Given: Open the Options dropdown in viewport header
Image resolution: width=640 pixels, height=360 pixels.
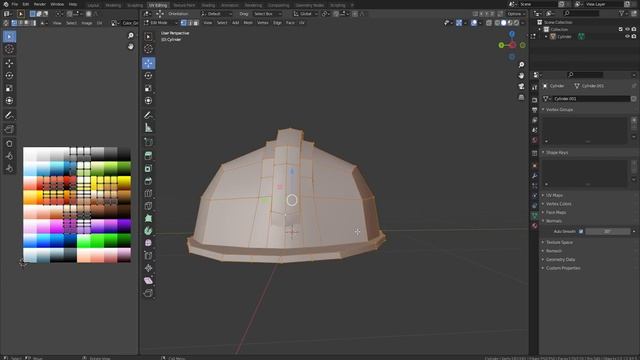Looking at the screenshot, I should (516, 14).
